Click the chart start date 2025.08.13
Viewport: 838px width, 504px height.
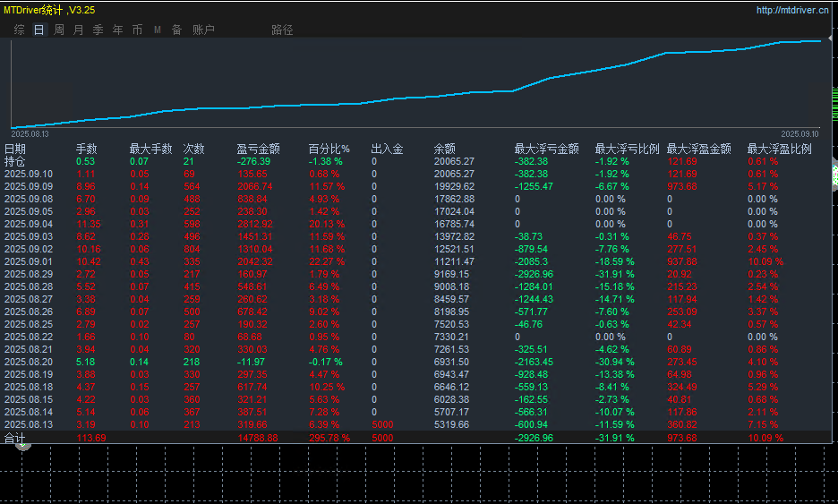pos(30,134)
